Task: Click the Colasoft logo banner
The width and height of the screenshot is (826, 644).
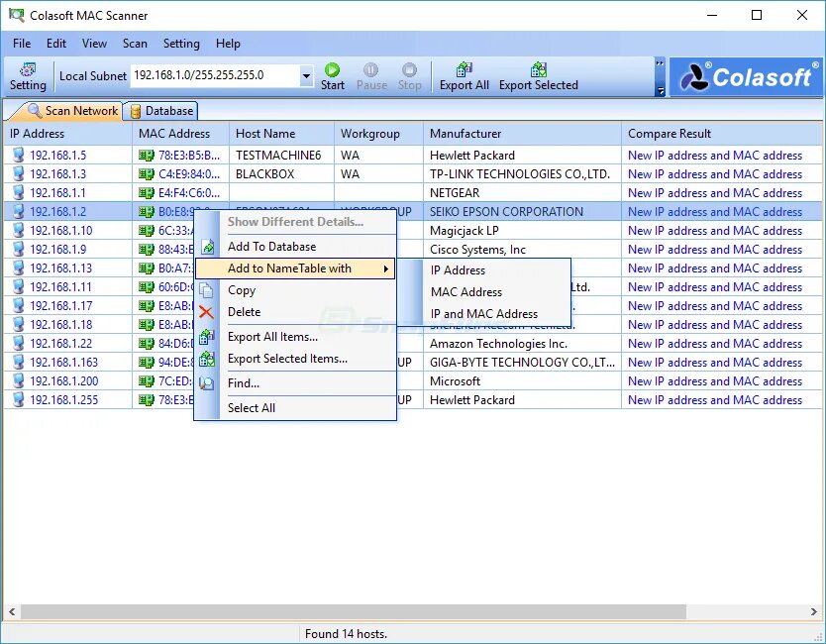Action: coord(746,77)
